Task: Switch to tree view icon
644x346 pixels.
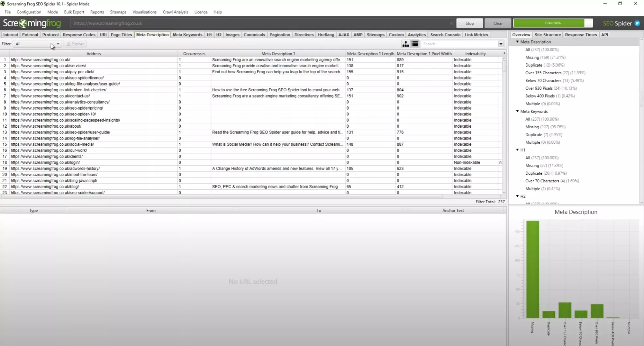Action: (406, 44)
